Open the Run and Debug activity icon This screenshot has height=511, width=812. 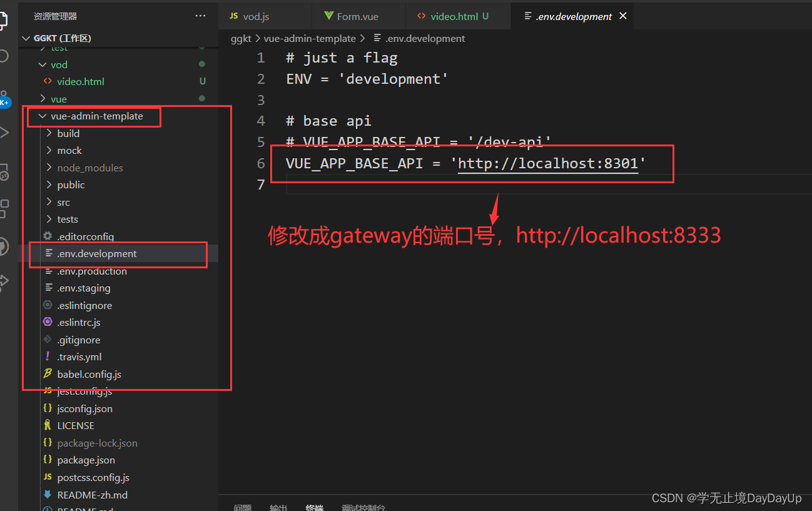(x=3, y=132)
